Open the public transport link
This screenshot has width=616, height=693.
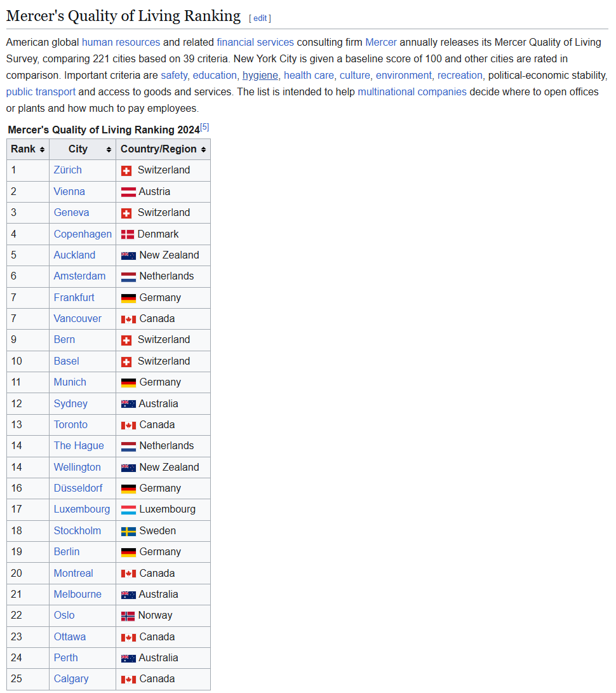41,92
